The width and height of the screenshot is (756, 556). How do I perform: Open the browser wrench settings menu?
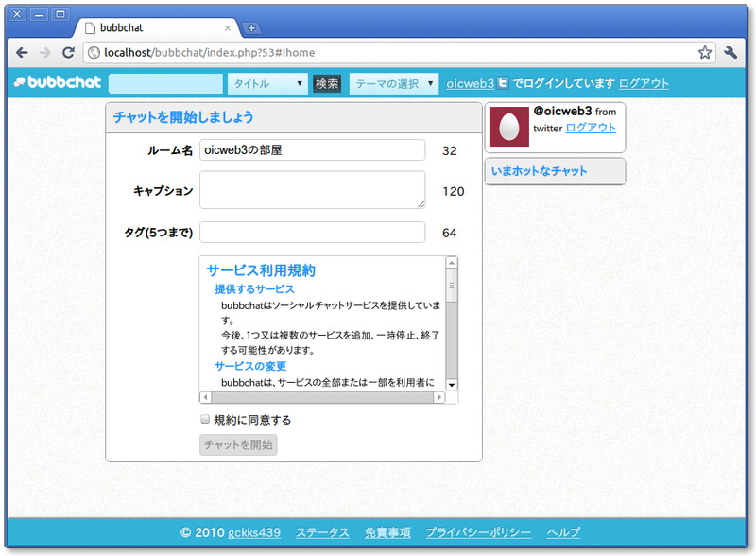(x=730, y=52)
